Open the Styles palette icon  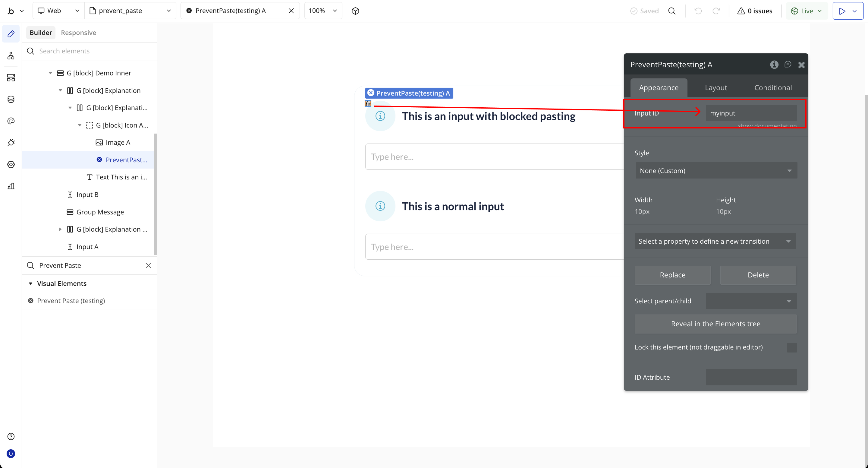tap(11, 121)
